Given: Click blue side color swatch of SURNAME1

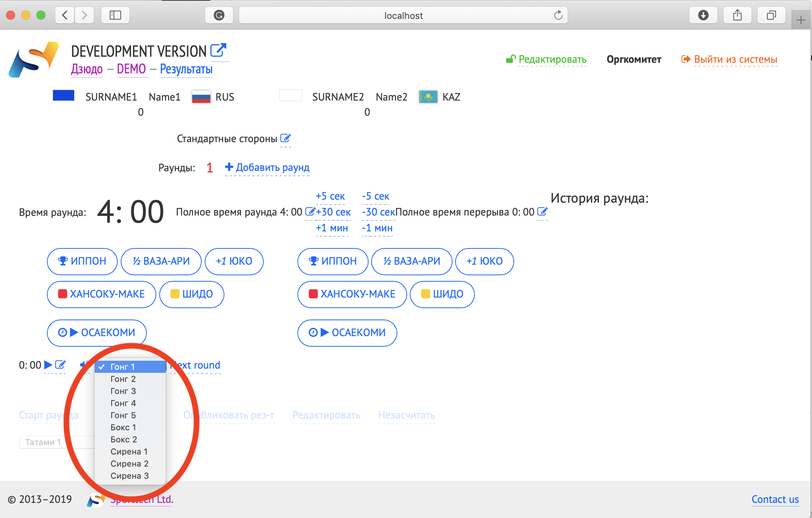Looking at the screenshot, I should pyautogui.click(x=64, y=95).
